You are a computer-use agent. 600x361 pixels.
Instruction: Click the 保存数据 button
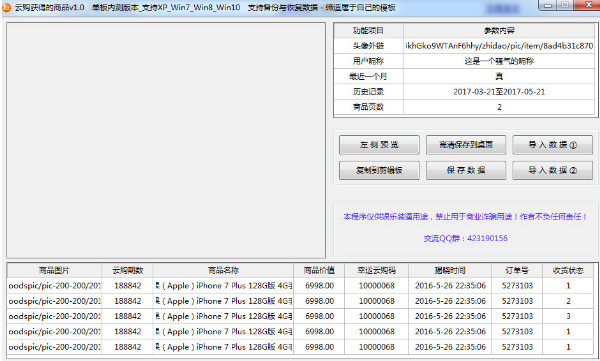[466, 170]
